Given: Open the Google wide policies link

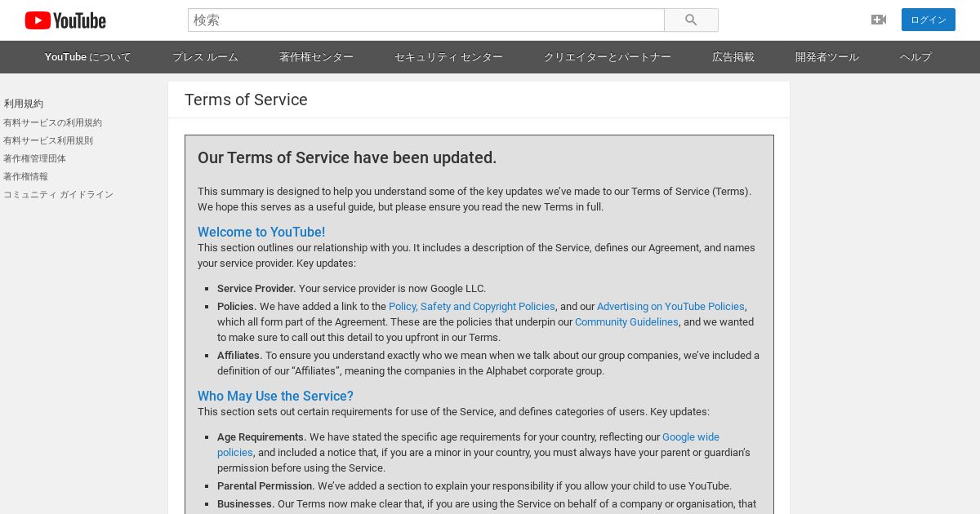Looking at the screenshot, I should [691, 437].
